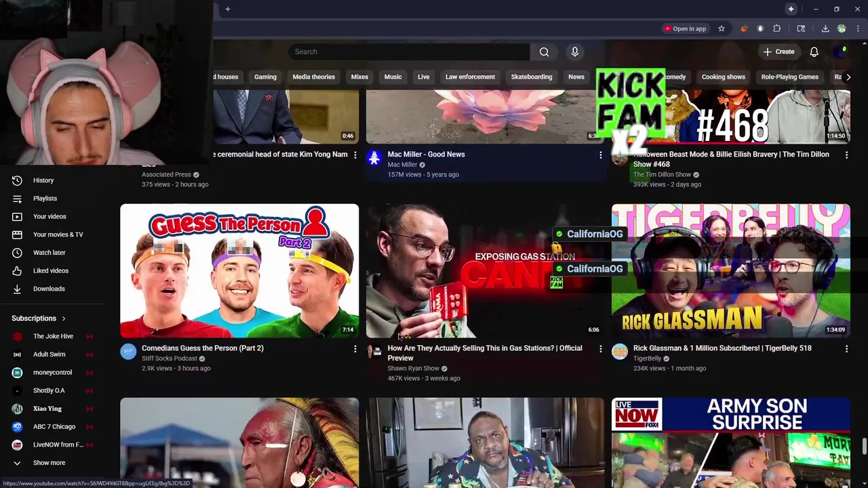Open options menu for Gas Stations video
The height and width of the screenshot is (488, 868).
tap(600, 349)
